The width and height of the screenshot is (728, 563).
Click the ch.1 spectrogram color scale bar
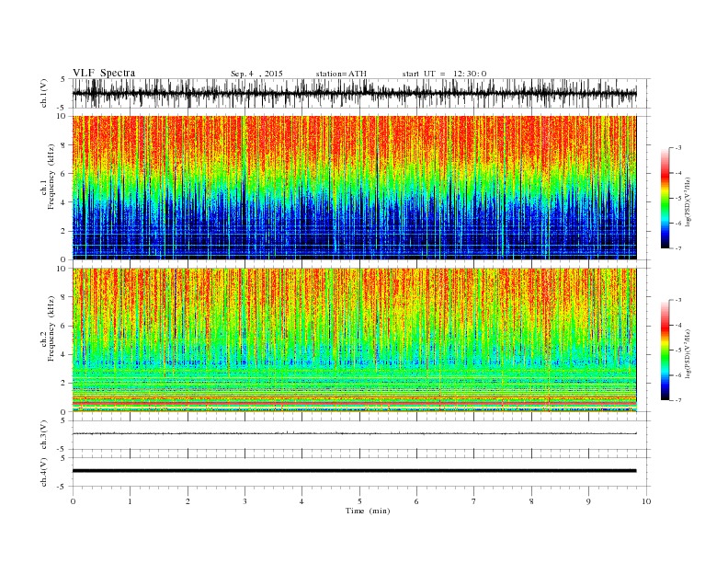click(x=665, y=199)
